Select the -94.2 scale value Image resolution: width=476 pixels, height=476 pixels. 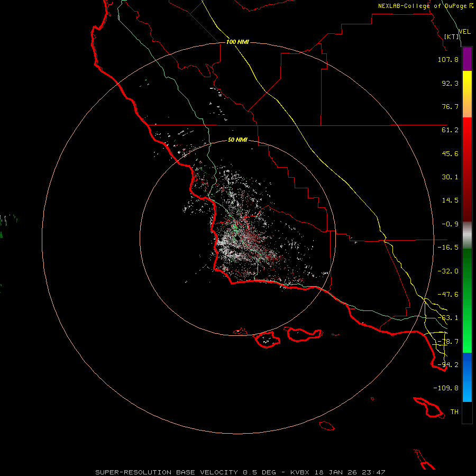click(x=448, y=365)
